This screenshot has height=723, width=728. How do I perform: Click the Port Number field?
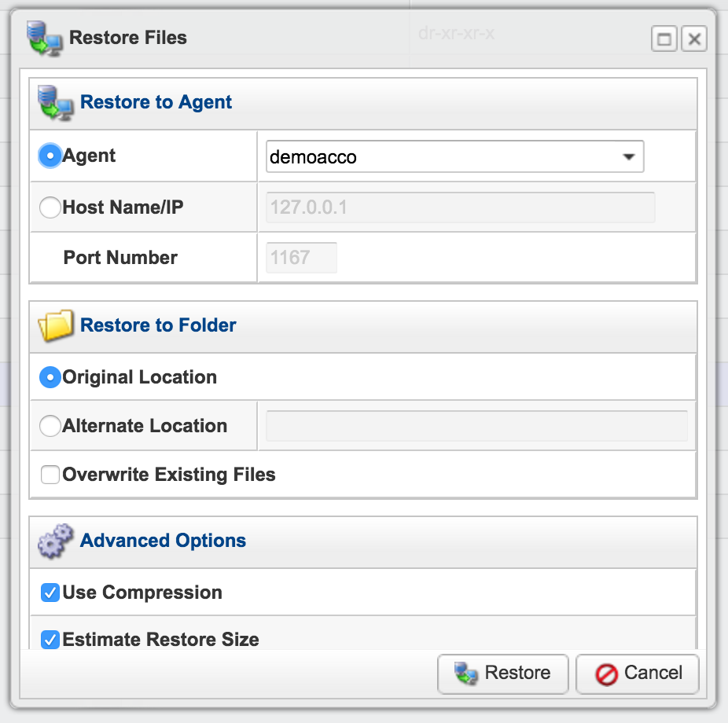(302, 258)
